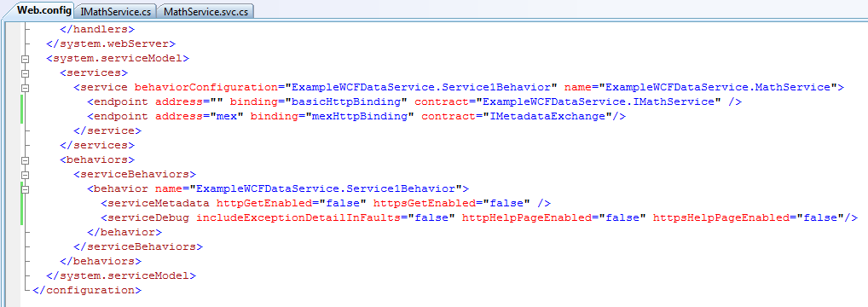Viewport: 868px width, 307px height.
Task: Click "IMetadataExchange" contract value
Action: pyautogui.click(x=548, y=116)
